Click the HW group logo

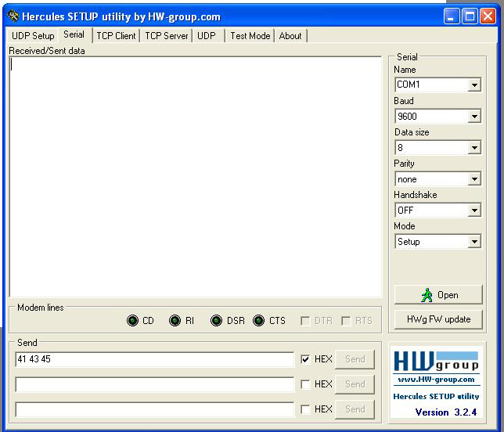pos(436,362)
